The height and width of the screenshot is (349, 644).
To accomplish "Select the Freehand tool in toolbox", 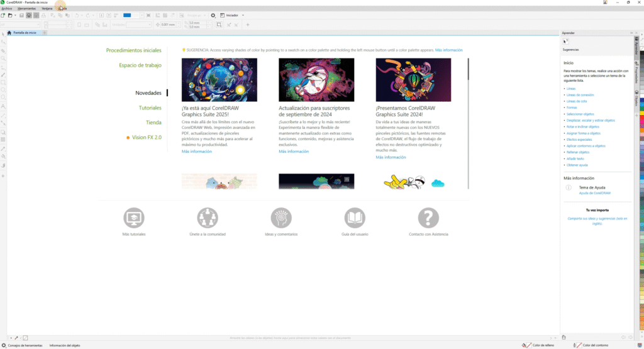I will click(x=3, y=67).
